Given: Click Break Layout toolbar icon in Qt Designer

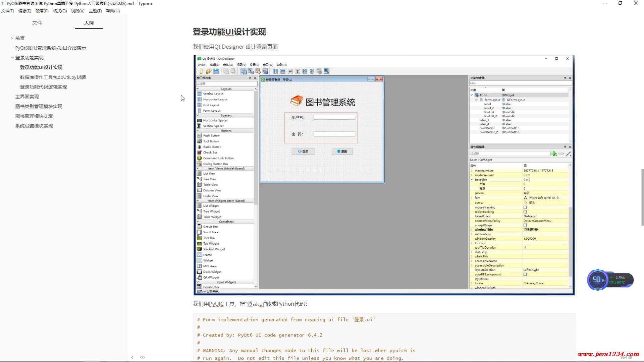Looking at the screenshot, I should (319, 71).
